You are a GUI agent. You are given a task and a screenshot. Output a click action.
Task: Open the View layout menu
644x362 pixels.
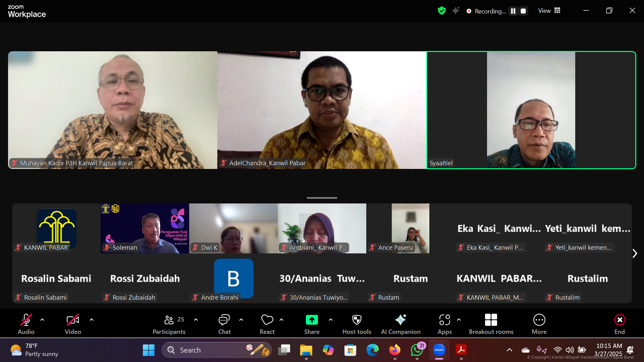tap(549, 11)
